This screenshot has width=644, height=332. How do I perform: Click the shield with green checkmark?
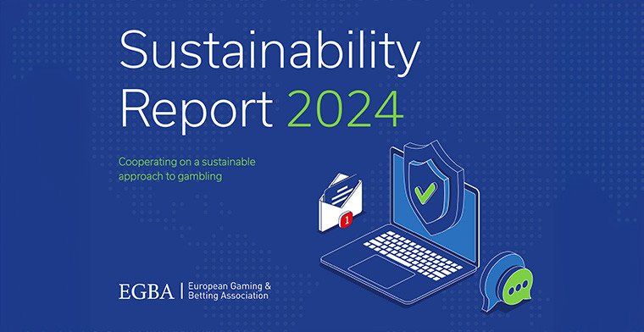point(435,186)
